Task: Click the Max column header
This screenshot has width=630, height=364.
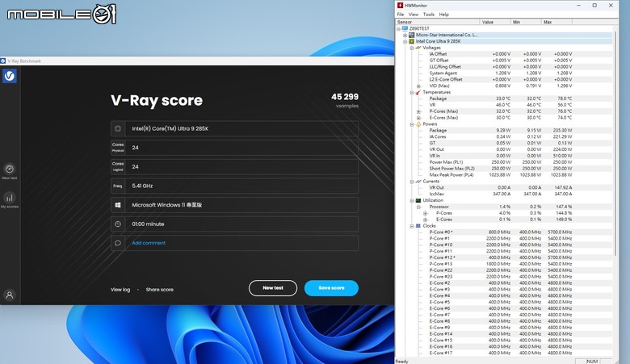Action: pyautogui.click(x=556, y=22)
